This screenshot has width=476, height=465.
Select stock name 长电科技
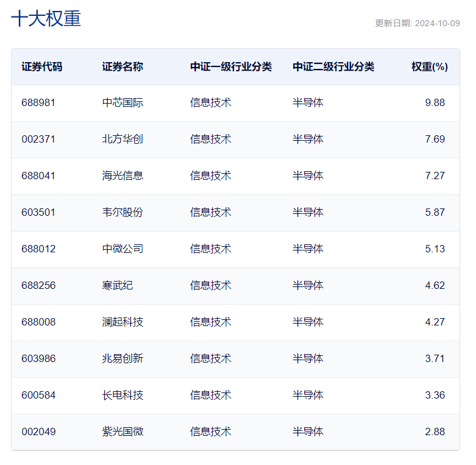[123, 395]
